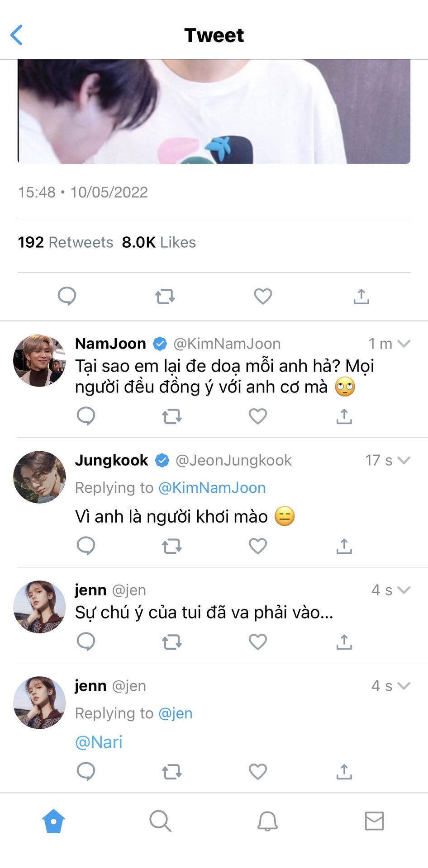Like jenn's @Nari reply
428x868 pixels.
258,772
